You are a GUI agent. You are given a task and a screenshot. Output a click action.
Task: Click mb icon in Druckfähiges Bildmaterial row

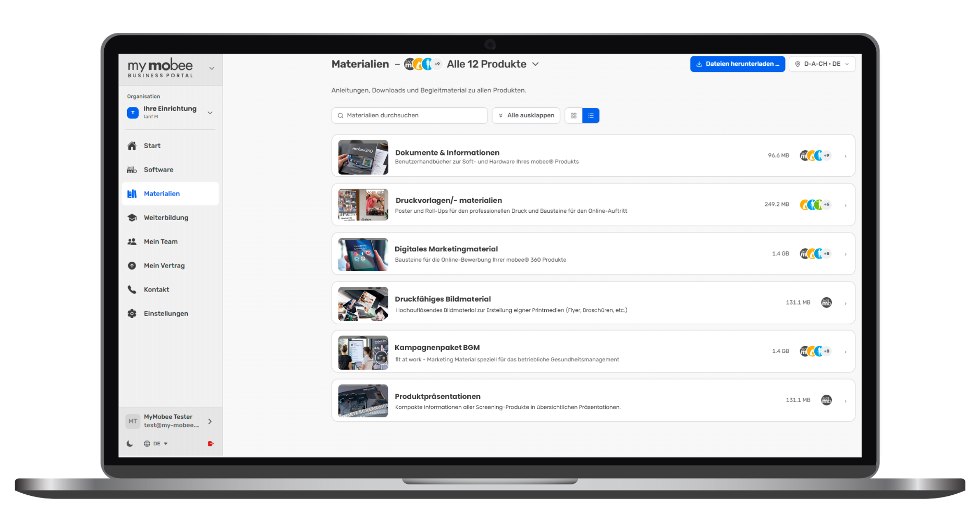[x=826, y=302]
